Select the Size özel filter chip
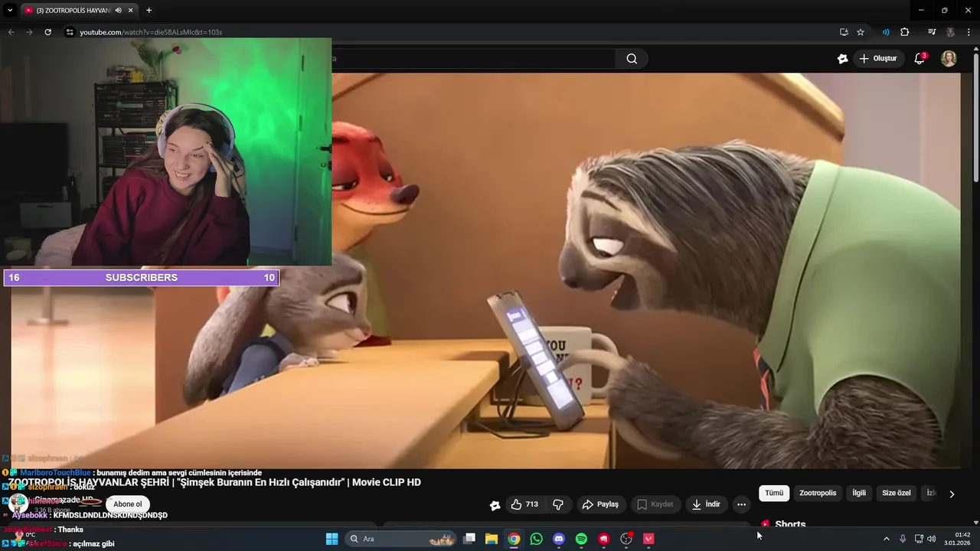Image resolution: width=980 pixels, height=551 pixels. 896,493
